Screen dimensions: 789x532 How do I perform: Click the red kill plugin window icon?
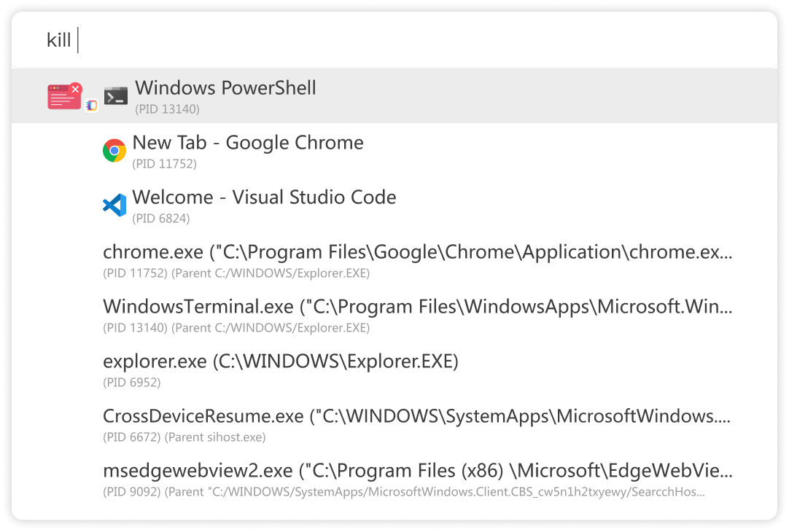[64, 96]
